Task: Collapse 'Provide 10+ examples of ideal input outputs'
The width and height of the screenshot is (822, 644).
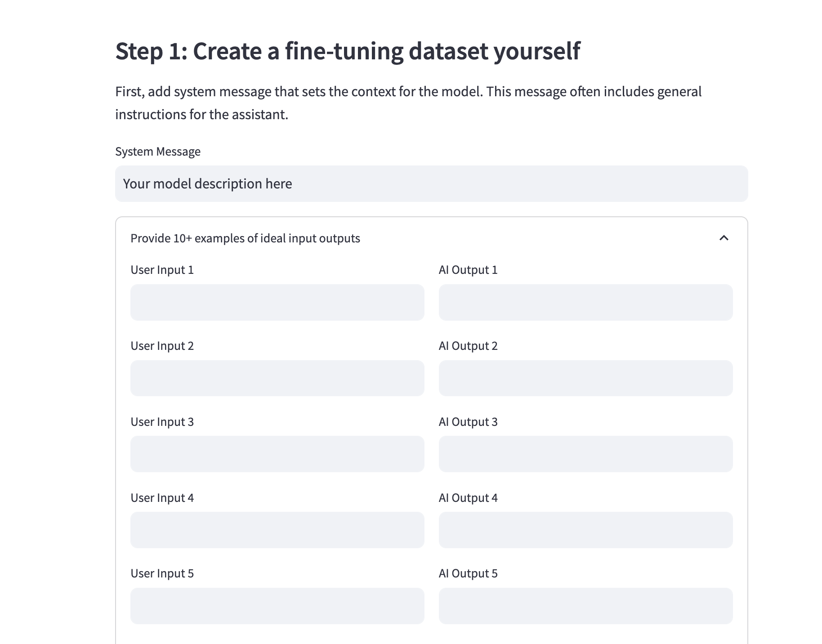Action: [245, 238]
